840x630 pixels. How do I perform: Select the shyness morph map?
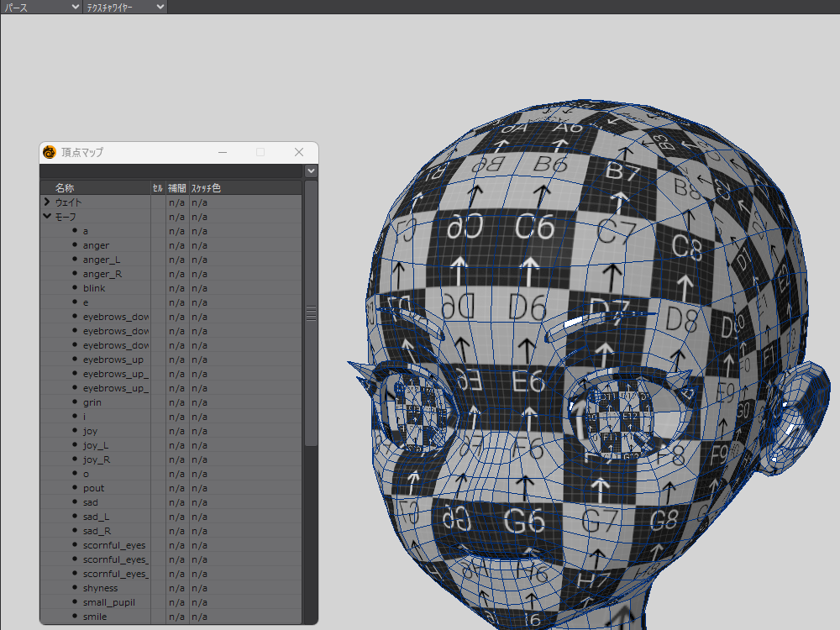click(x=100, y=588)
